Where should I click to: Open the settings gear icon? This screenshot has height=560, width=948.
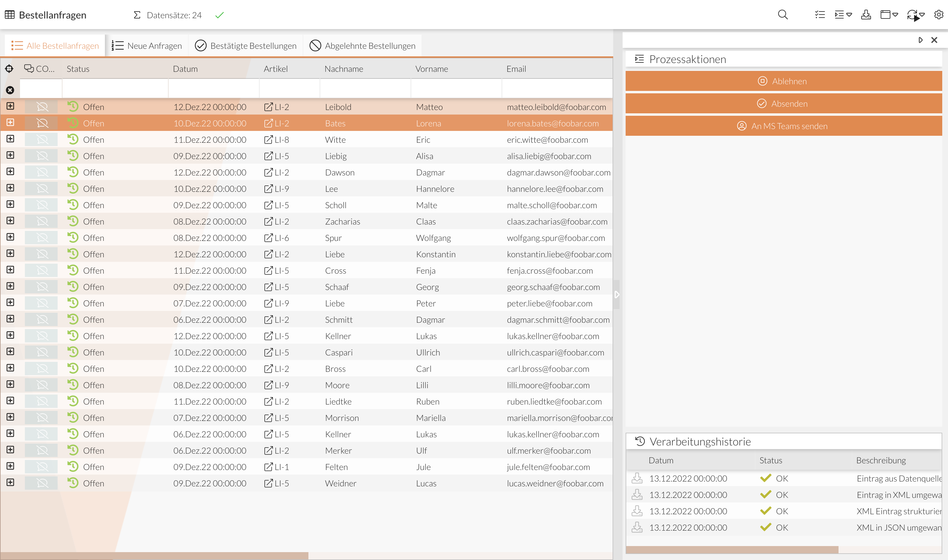(939, 15)
